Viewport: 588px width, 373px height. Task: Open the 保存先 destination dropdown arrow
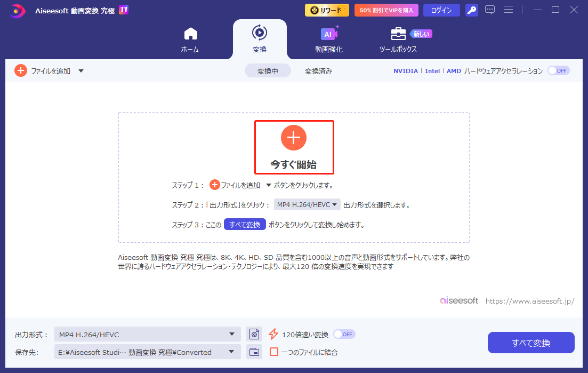pyautogui.click(x=231, y=352)
